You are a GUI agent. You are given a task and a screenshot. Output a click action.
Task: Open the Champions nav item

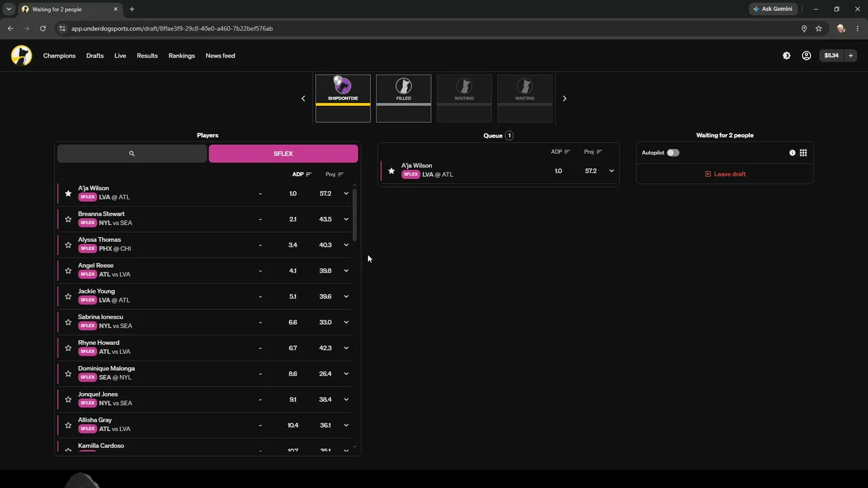coord(60,56)
